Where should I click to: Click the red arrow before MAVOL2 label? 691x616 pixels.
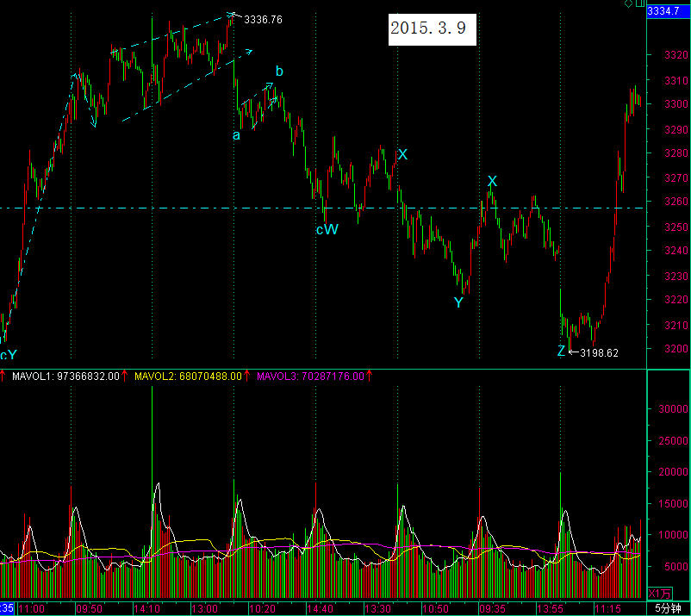(126, 376)
